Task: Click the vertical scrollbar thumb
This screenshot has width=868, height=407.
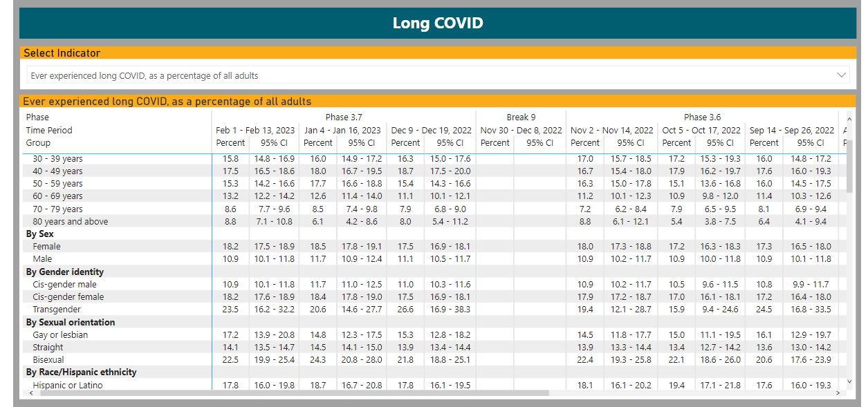Action: pyautogui.click(x=850, y=165)
